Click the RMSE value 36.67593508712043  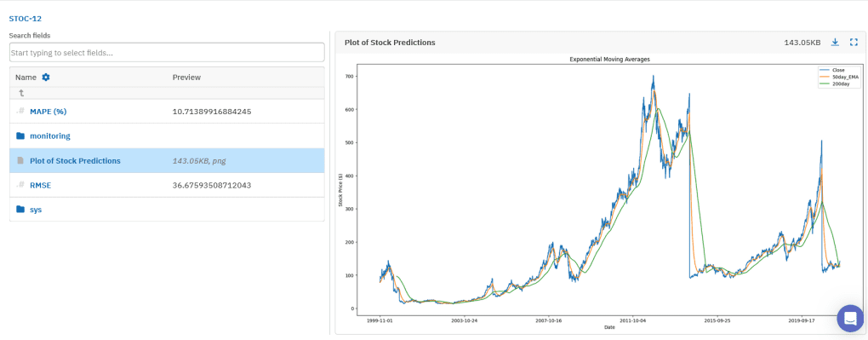coord(212,185)
